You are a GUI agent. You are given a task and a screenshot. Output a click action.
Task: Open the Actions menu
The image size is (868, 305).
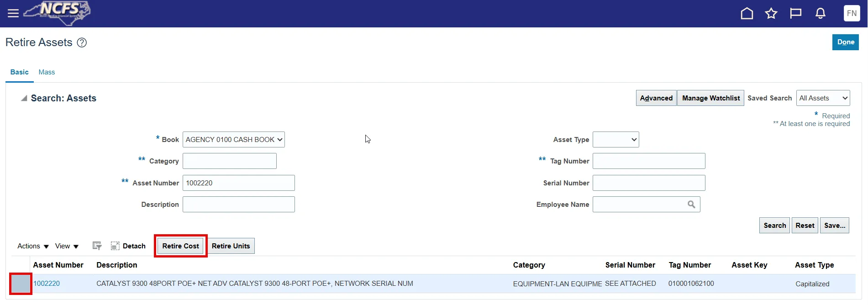pos(33,246)
